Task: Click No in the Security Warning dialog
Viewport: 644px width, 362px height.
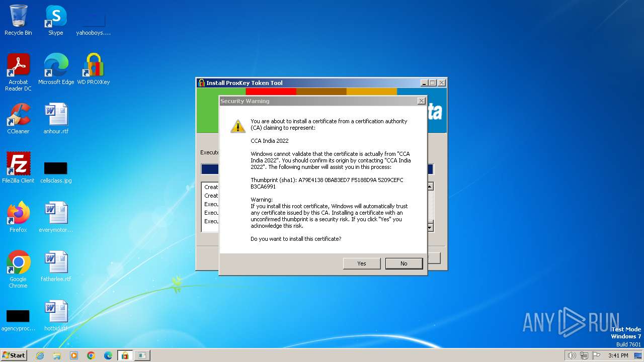Action: coord(404,263)
